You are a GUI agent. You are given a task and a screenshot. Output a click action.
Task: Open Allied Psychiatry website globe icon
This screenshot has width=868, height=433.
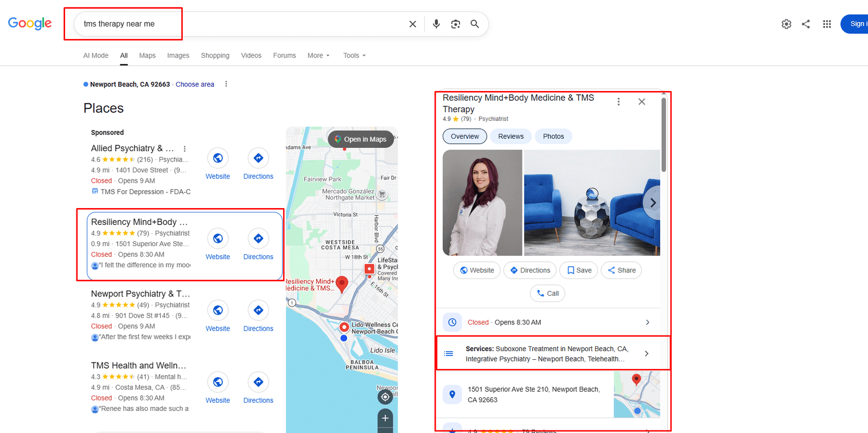(x=218, y=158)
